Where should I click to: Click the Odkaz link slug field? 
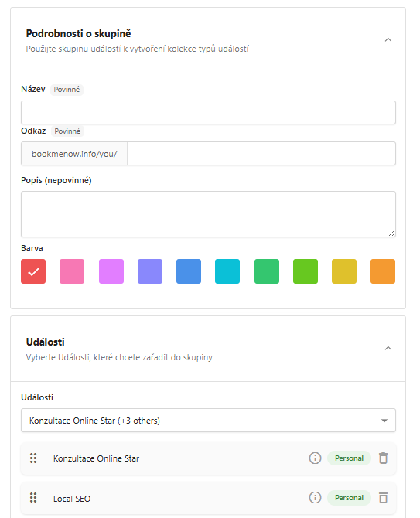coord(261,154)
